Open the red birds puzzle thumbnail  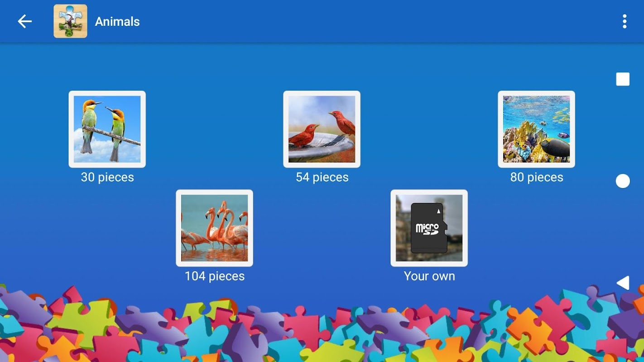click(322, 129)
